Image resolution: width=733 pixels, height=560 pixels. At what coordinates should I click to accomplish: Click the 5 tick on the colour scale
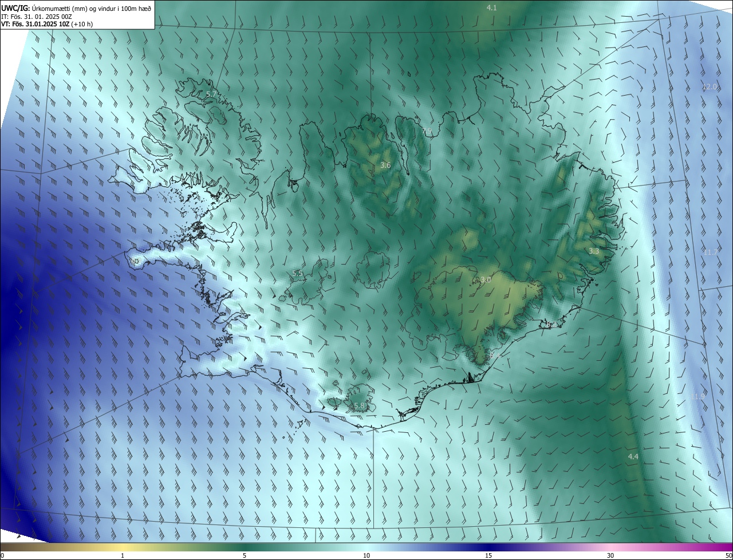click(x=245, y=555)
